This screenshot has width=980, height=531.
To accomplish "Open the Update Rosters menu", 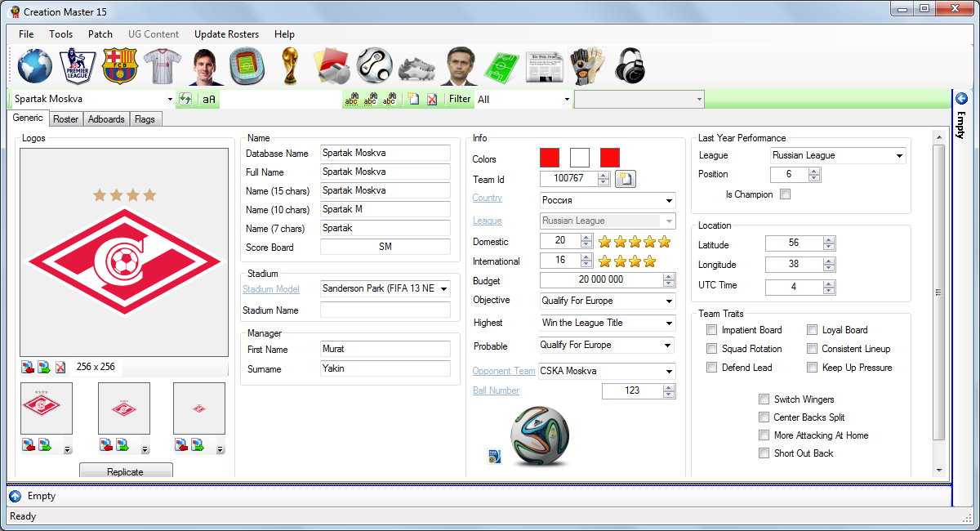I will [x=226, y=34].
